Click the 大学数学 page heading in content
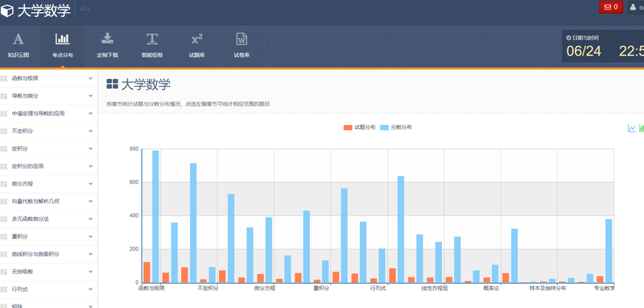The image size is (644, 308). pyautogui.click(x=146, y=85)
